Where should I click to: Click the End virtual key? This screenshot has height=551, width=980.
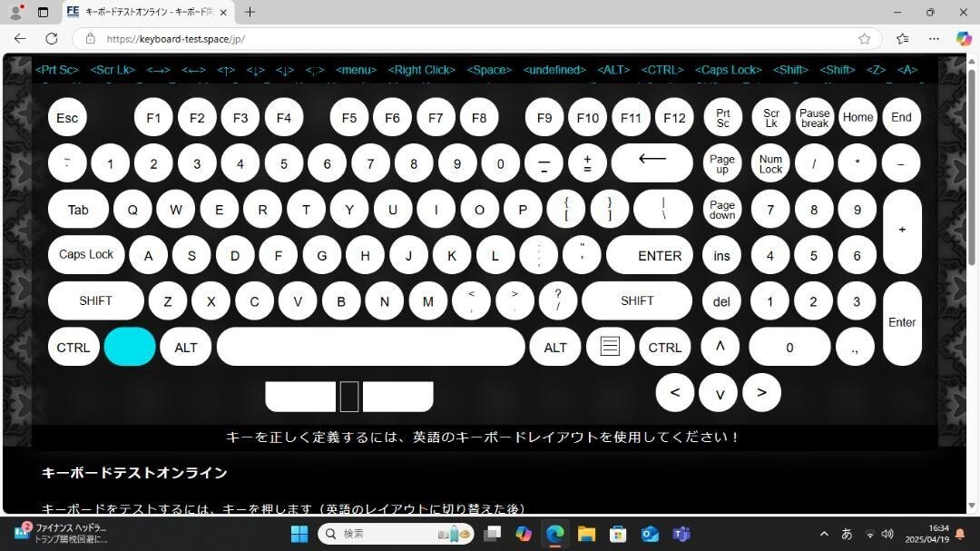(901, 118)
